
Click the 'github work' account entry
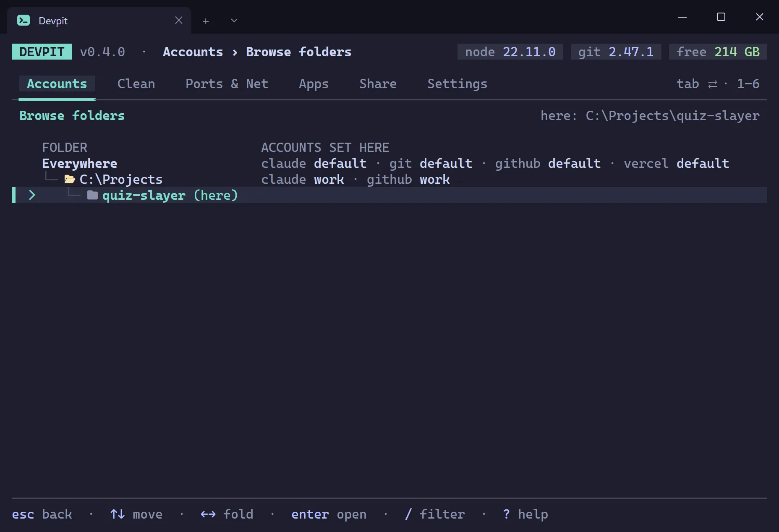[408, 179]
